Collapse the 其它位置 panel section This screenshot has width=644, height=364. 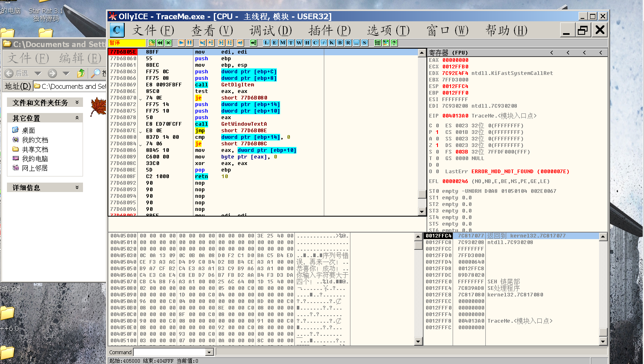[77, 118]
